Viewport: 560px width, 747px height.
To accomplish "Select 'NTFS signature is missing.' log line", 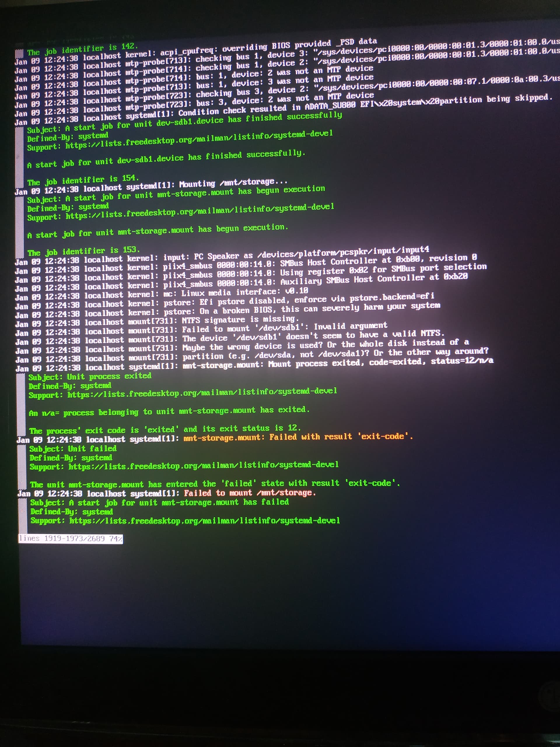I will 240,319.
